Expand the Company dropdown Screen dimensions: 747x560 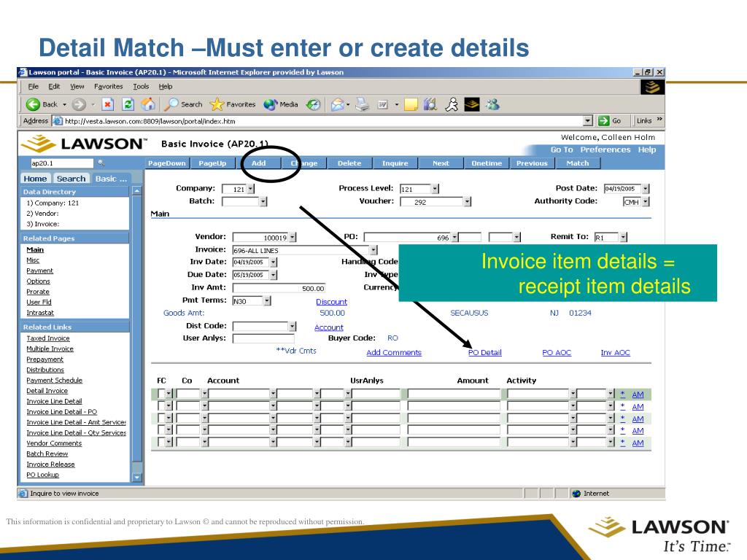(251, 189)
